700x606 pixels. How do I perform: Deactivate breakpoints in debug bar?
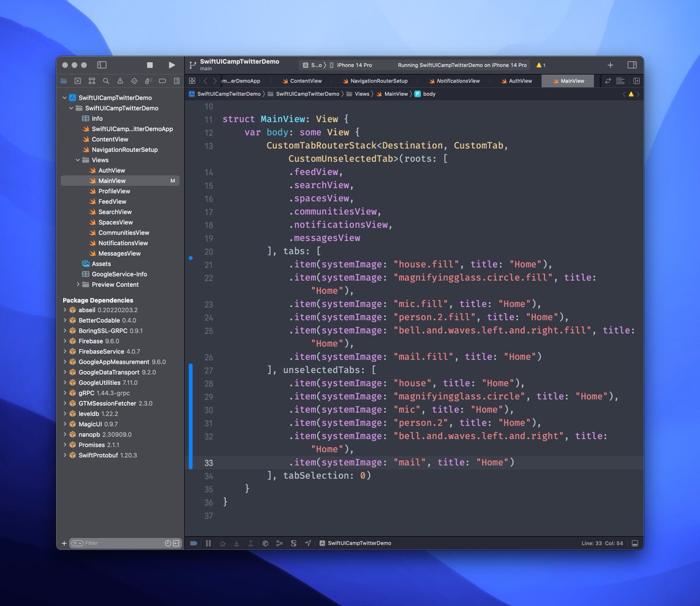tap(194, 544)
